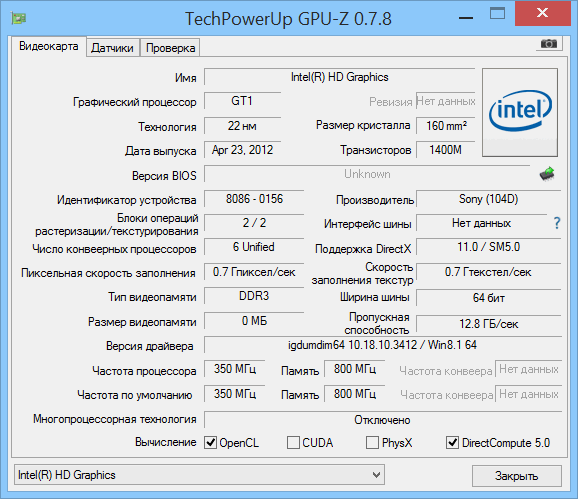
Task: Click the 11.0 / SM5.0 DirectX field
Action: pos(489,247)
